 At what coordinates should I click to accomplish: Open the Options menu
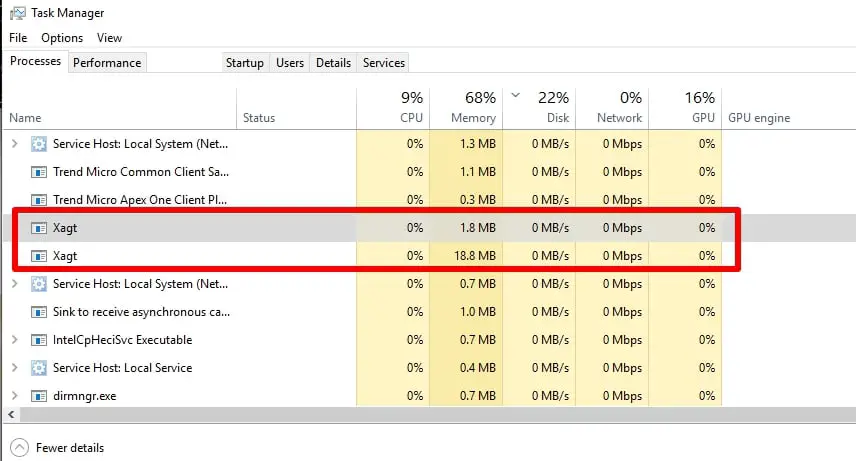(62, 38)
